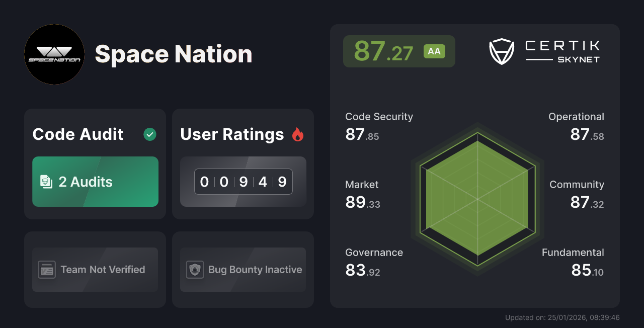Click the AA rating badge
This screenshot has height=328, width=644.
[x=434, y=51]
